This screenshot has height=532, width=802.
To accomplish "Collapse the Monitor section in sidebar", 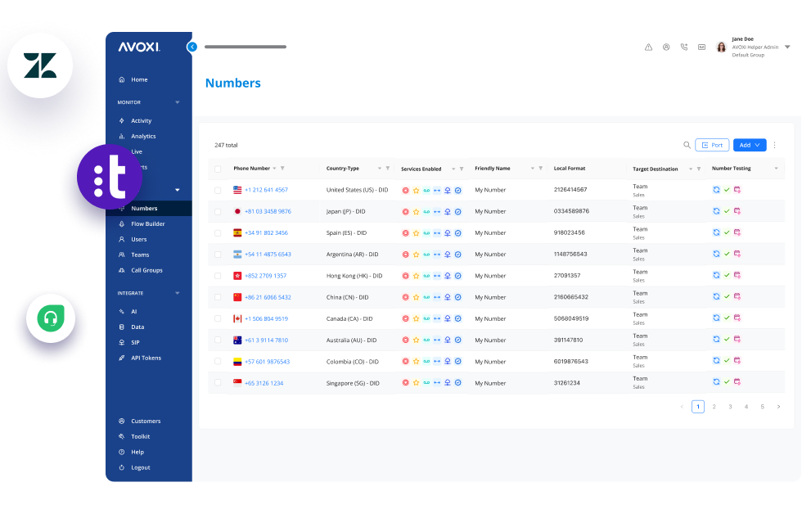I will coord(178,102).
